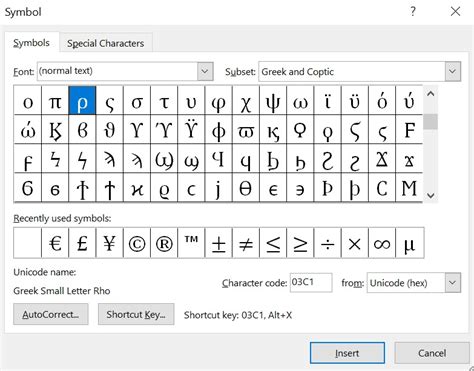Choose recent greater-than-or-equal symbol ≥
This screenshot has width=474, height=371.
300,243
